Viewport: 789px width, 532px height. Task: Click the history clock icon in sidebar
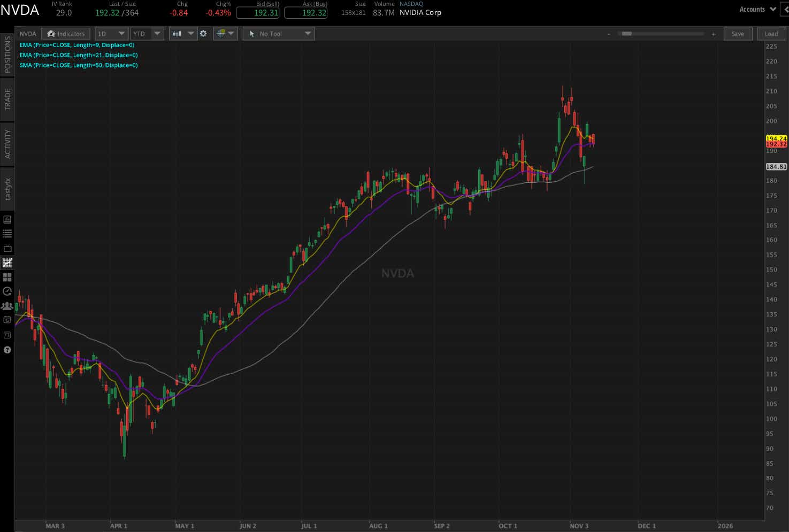(7, 291)
